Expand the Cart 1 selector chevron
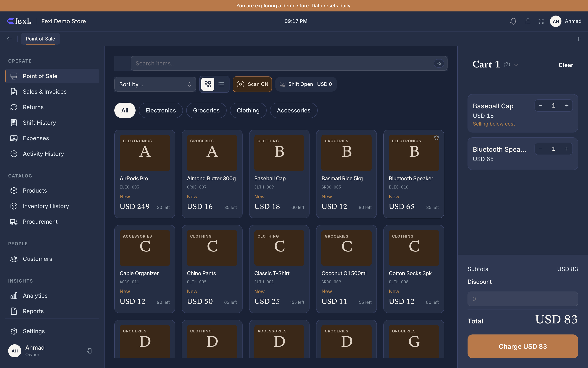The height and width of the screenshot is (368, 588). (x=516, y=65)
